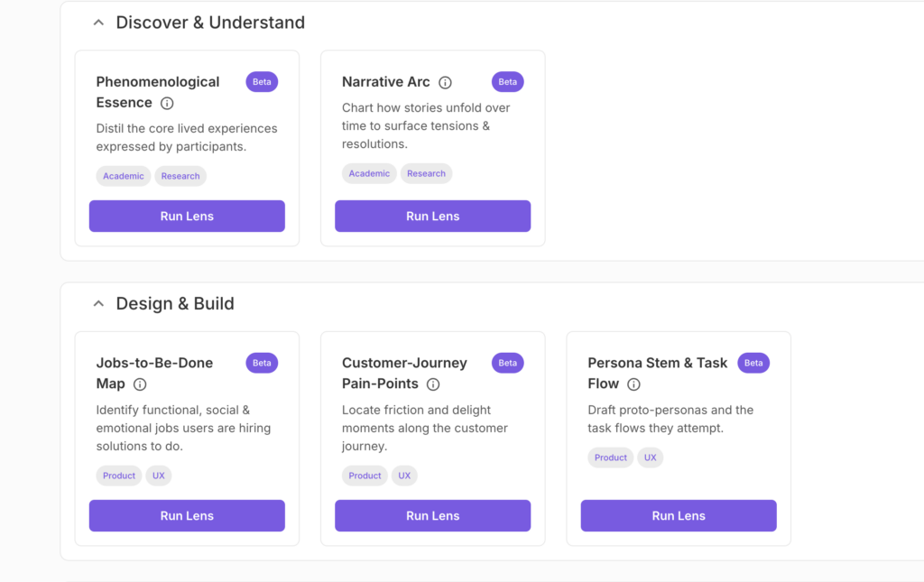Collapse the Discover & Understand section
Viewport: 924px width, 582px height.
tap(98, 23)
